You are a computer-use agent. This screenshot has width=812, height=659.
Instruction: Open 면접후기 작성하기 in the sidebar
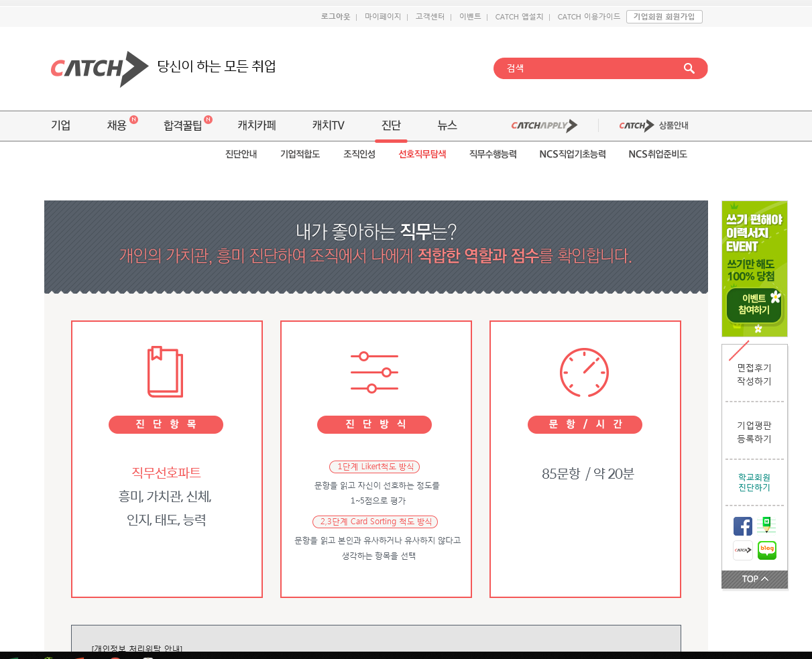point(754,374)
